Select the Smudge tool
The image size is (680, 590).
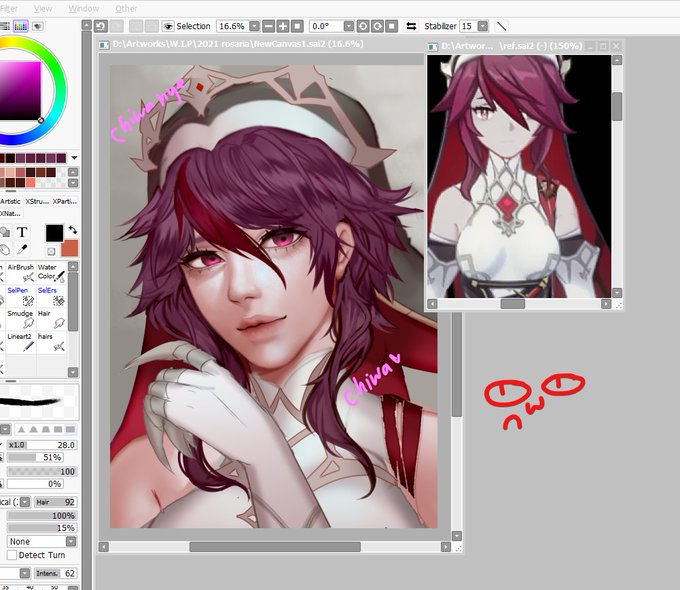point(21,319)
